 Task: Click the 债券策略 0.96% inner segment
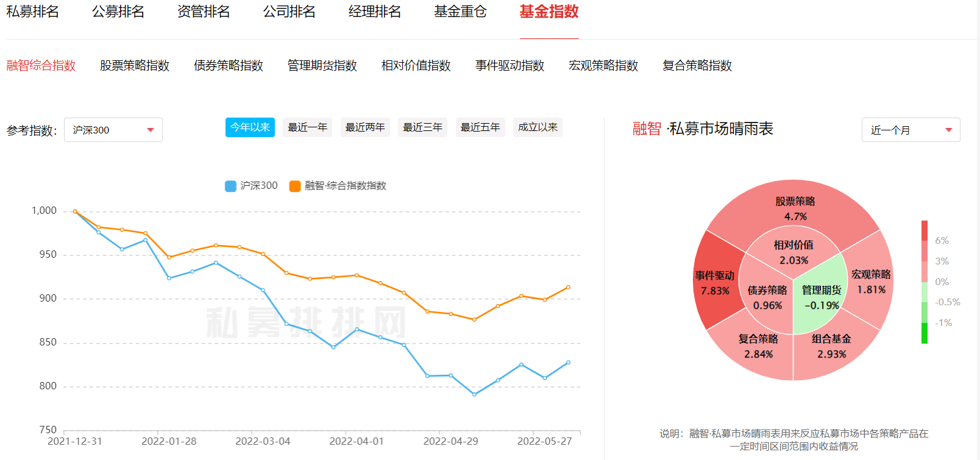pos(767,297)
